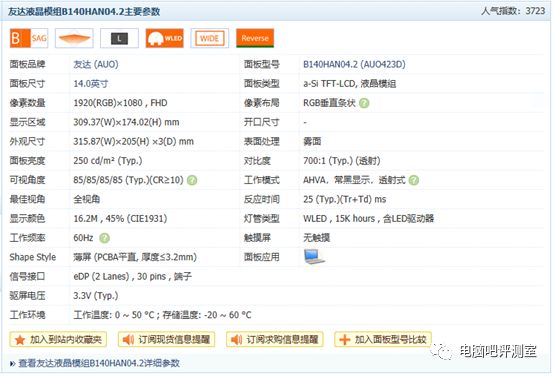
Task: Click help icon next to 60Hz
Action: click(x=104, y=238)
